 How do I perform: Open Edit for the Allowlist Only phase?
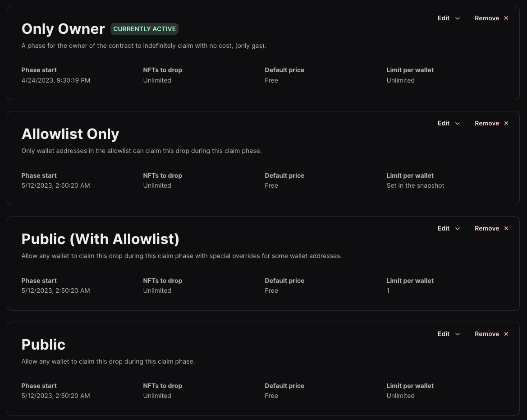coord(449,124)
